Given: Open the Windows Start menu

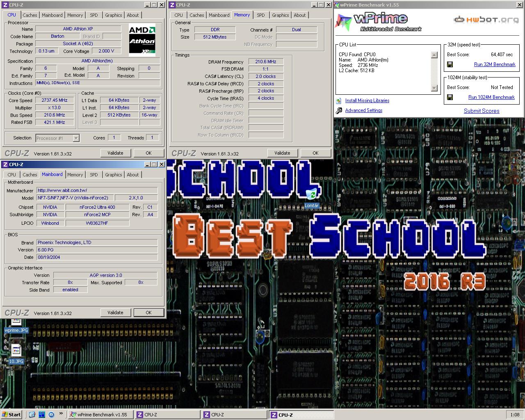Looking at the screenshot, I should 11,414.
